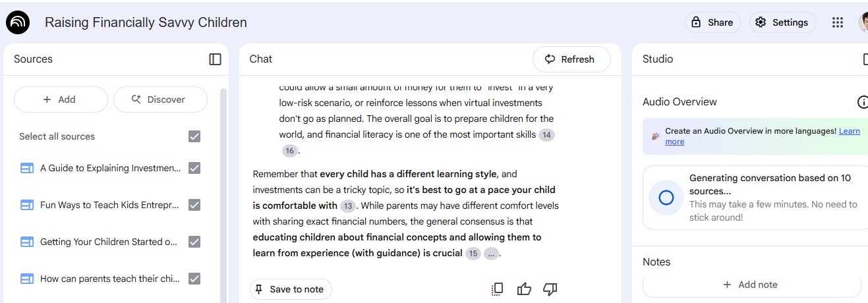The height and width of the screenshot is (303, 868).
Task: Uncheck Fun Ways to Teach Kids source
Action: coord(194,205)
